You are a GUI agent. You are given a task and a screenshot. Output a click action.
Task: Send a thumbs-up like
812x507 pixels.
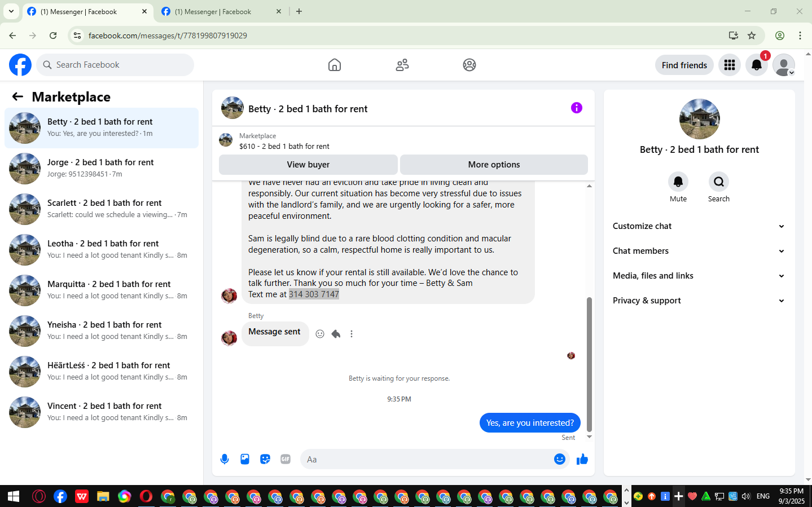[x=582, y=459]
